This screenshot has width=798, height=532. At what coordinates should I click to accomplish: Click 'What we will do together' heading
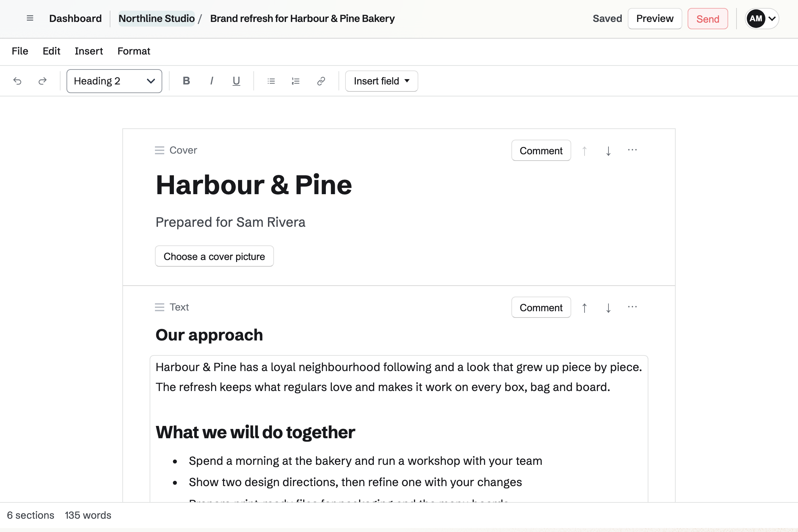(255, 433)
